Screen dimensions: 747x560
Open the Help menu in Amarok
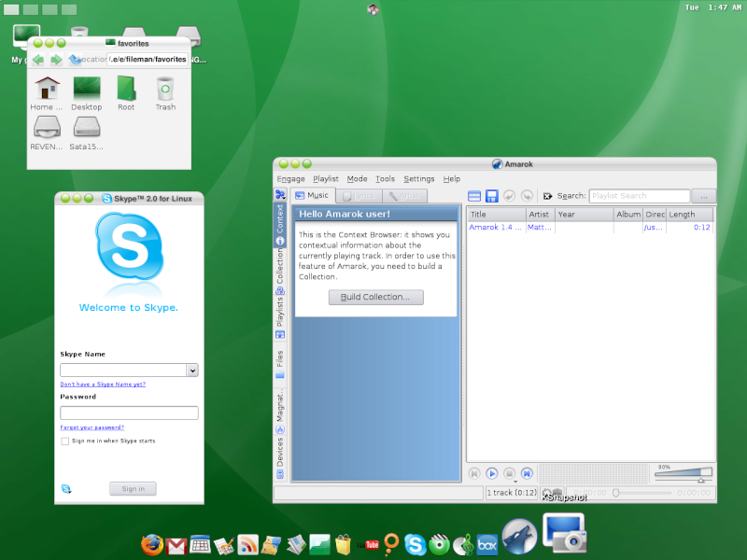pyautogui.click(x=452, y=179)
